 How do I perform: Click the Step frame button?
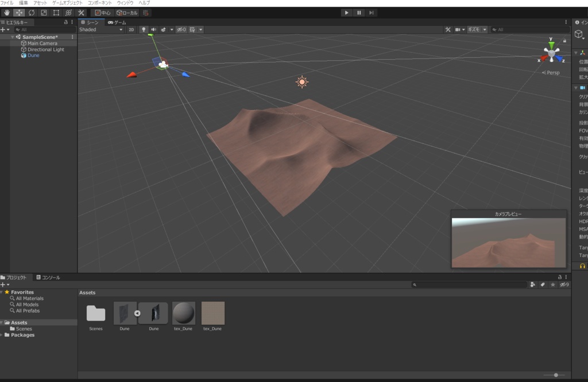(372, 13)
